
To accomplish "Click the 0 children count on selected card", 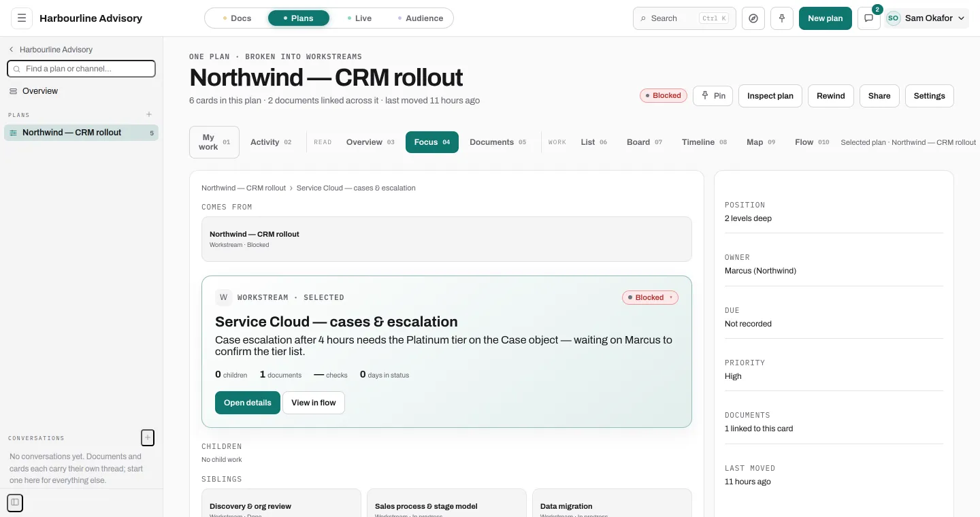I will click(x=231, y=375).
